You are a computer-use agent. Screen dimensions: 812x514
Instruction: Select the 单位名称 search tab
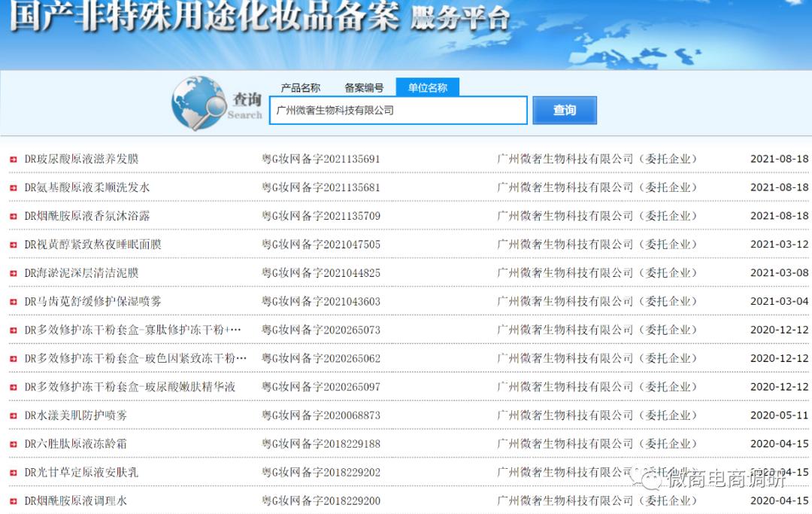coord(427,87)
